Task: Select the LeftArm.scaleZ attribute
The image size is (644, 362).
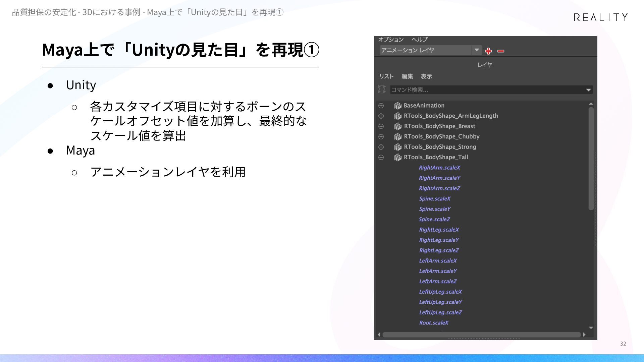Action: (x=438, y=282)
